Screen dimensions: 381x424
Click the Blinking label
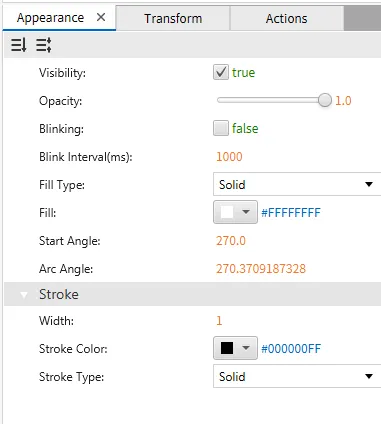[x=61, y=129]
